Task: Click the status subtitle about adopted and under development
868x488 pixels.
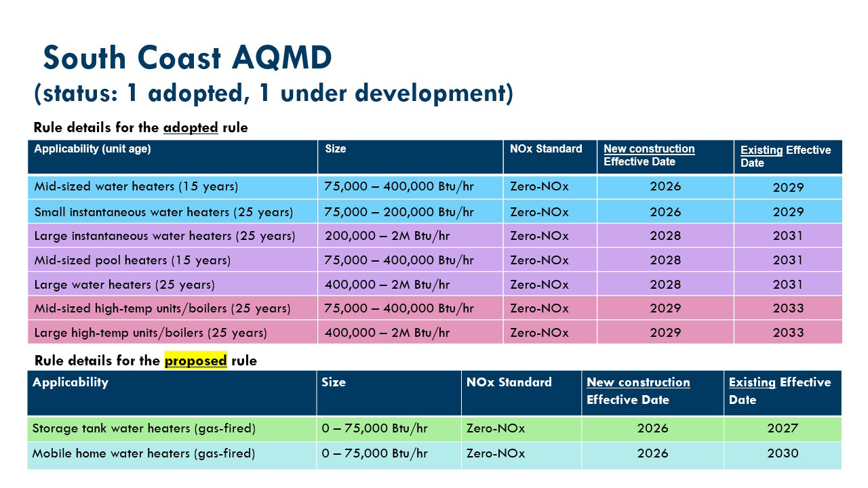Action: coord(273,93)
